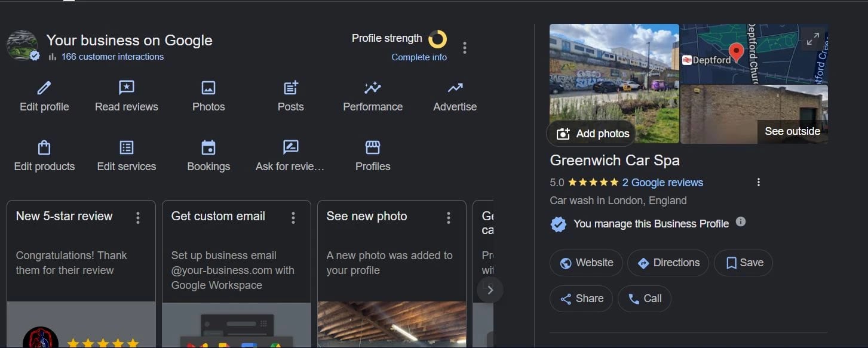
Task: Open Edit profile pencil icon
Action: (44, 88)
